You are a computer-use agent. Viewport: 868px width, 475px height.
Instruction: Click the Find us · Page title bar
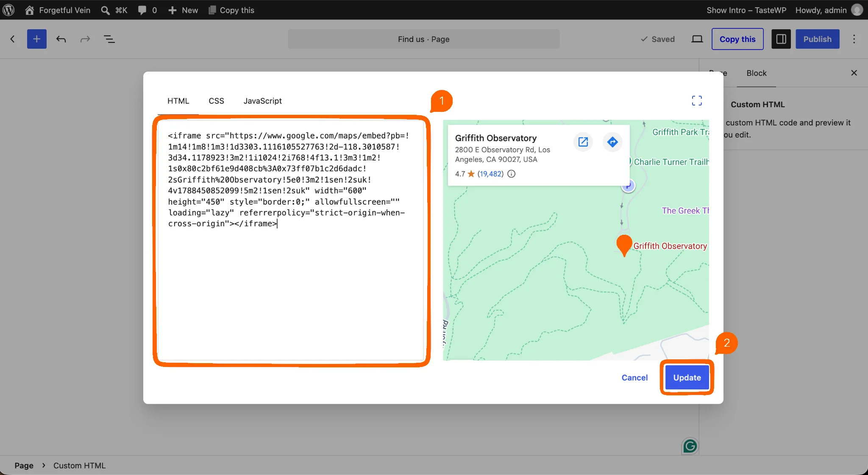point(424,39)
